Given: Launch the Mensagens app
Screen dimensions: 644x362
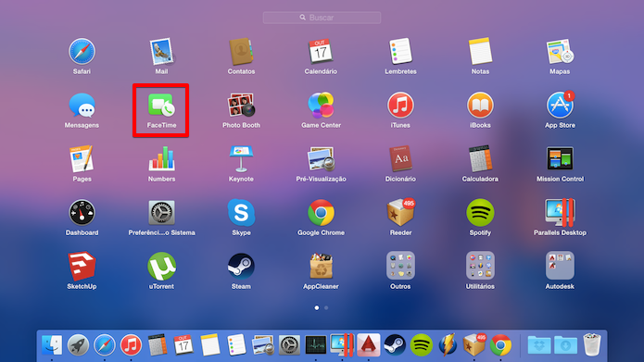Looking at the screenshot, I should (82, 106).
